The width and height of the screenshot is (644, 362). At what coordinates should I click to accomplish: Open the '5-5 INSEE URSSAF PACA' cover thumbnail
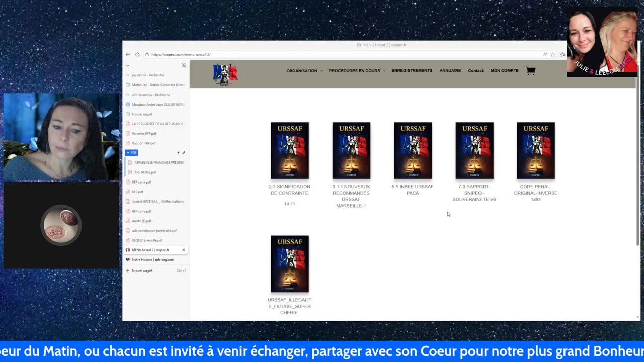point(413,150)
